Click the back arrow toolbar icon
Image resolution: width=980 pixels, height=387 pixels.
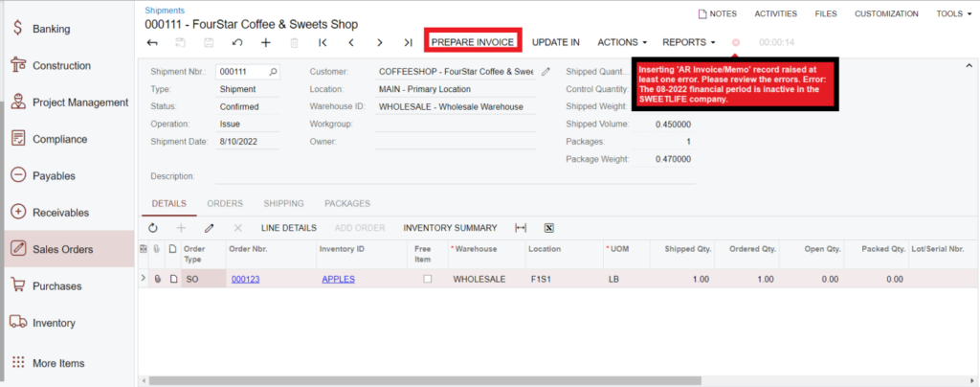coord(152,42)
